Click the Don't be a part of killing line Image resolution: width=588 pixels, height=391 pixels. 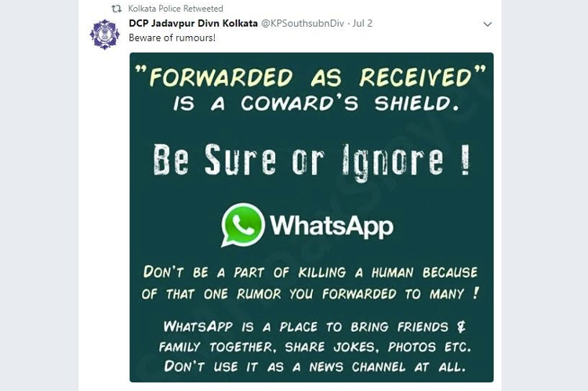click(310, 272)
